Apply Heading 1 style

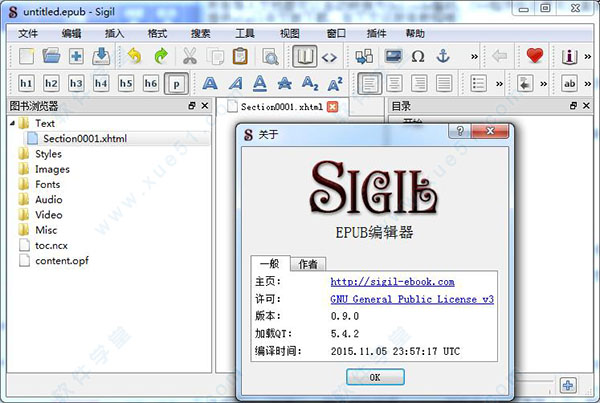click(26, 83)
